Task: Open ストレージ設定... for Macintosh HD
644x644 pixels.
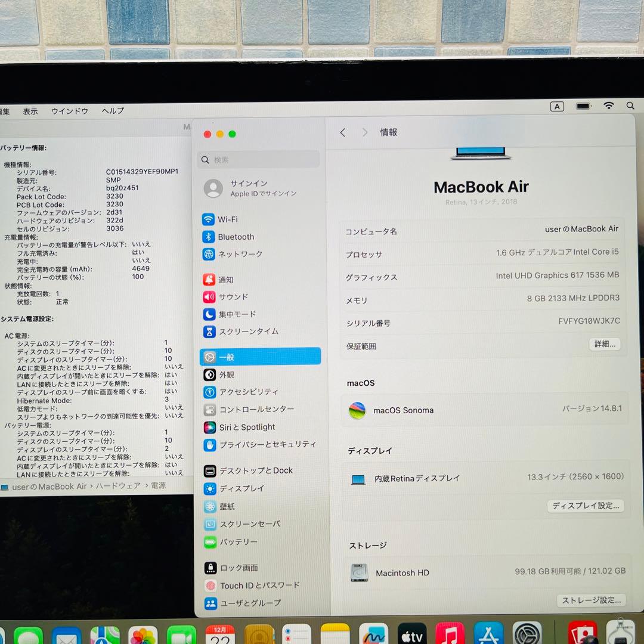Action: (591, 600)
